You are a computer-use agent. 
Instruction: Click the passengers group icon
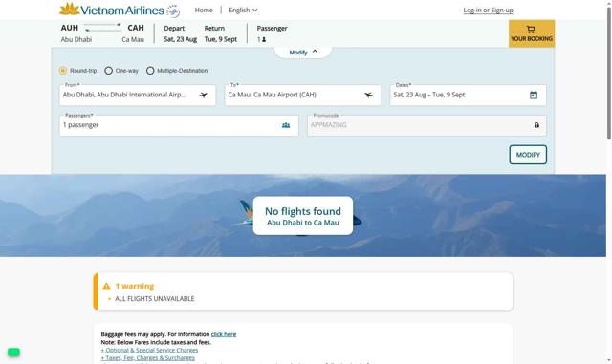point(286,125)
